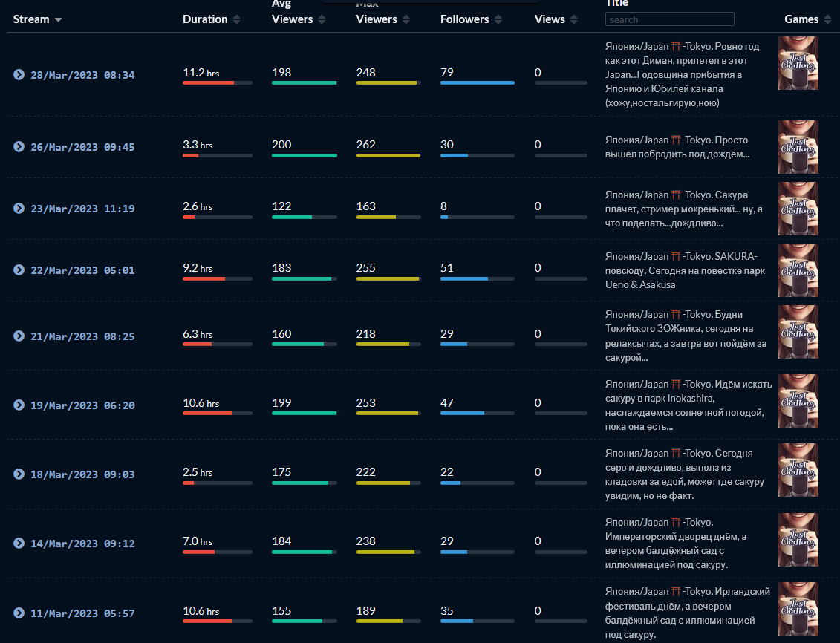Click the Followers column sort icon

pyautogui.click(x=498, y=19)
